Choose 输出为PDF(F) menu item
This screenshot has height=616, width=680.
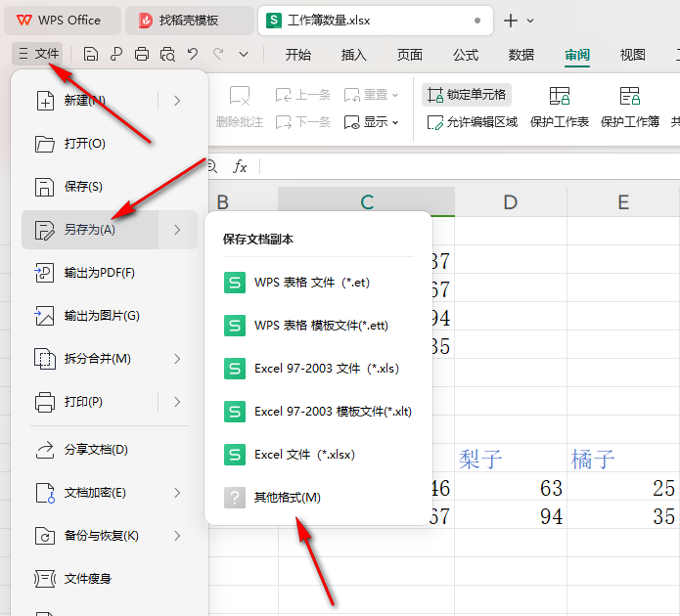click(x=110, y=273)
